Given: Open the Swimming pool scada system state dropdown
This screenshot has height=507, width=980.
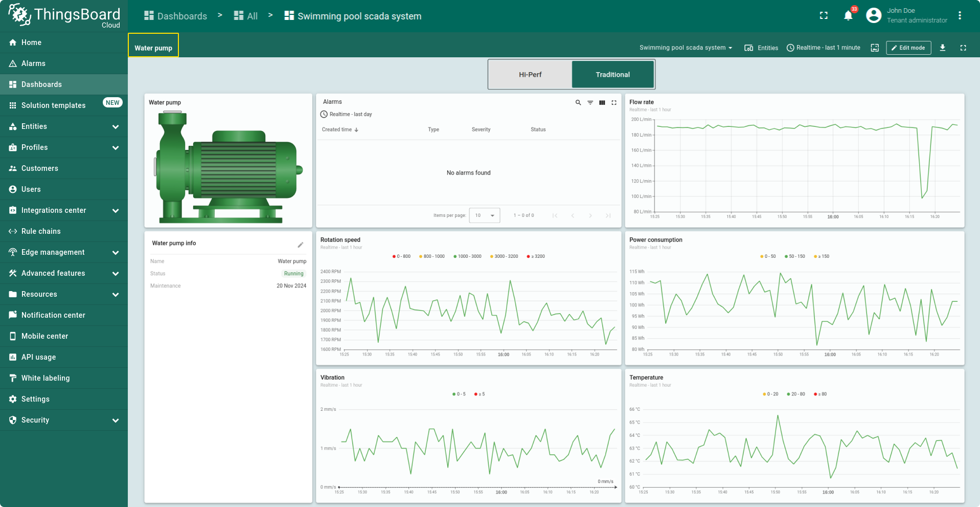Looking at the screenshot, I should coord(686,47).
